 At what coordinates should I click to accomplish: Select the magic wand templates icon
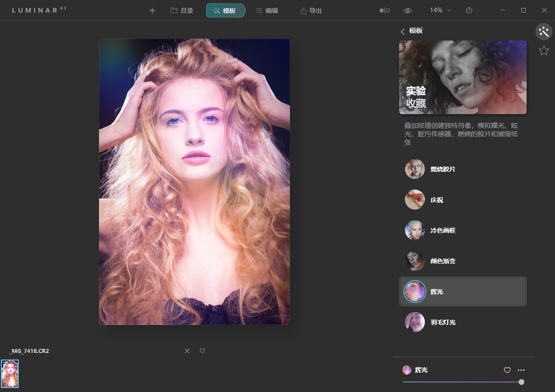(x=543, y=32)
